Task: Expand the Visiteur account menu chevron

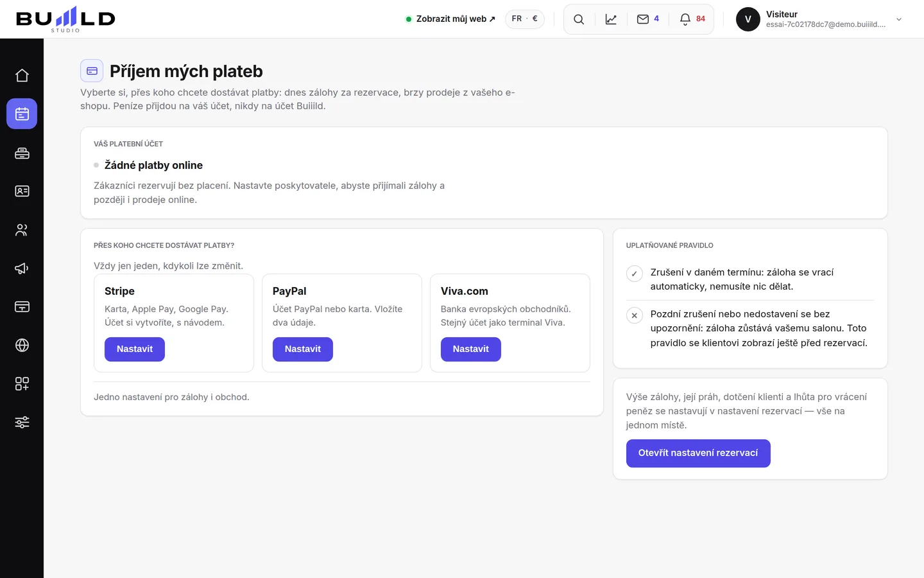Action: click(x=899, y=19)
